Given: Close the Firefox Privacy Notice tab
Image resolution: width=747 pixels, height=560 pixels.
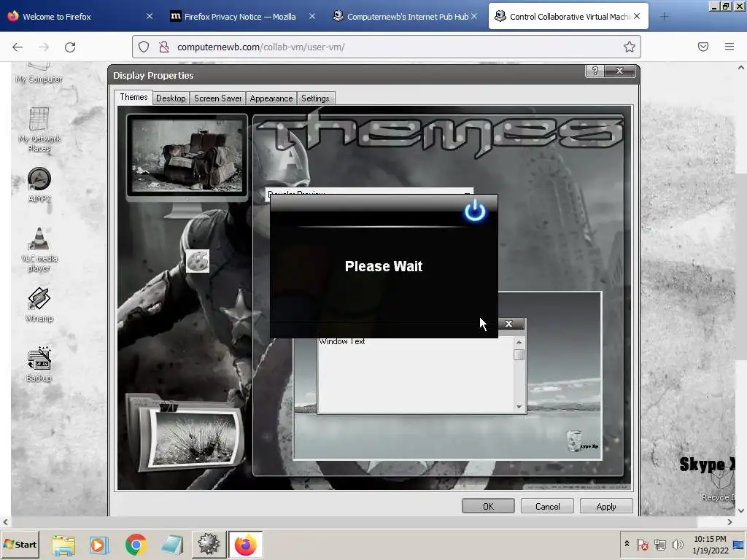Looking at the screenshot, I should click(311, 16).
